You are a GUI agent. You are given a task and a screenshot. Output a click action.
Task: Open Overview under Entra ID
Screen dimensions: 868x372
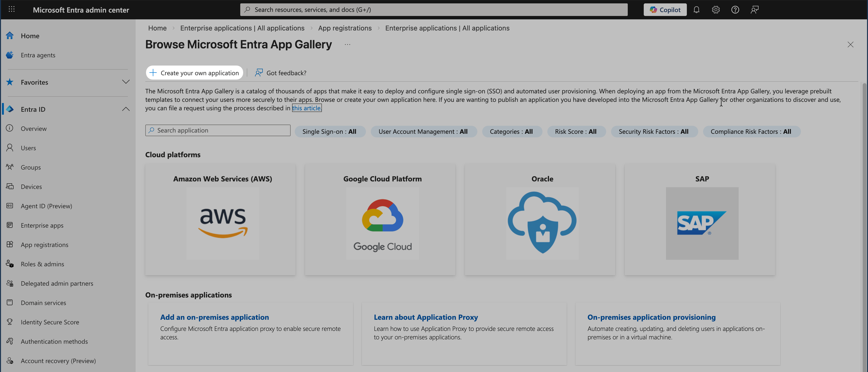(x=34, y=129)
